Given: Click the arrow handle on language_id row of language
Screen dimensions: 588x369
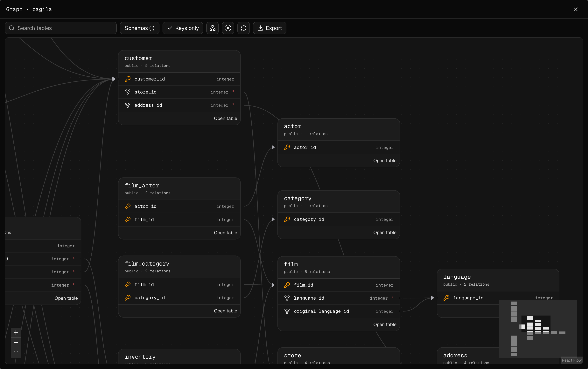Looking at the screenshot, I should pos(432,298).
